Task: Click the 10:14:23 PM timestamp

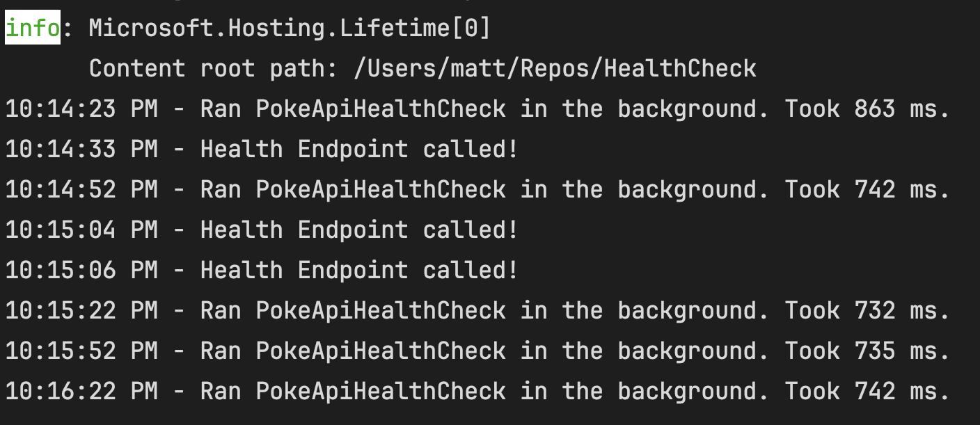Action: tap(81, 109)
